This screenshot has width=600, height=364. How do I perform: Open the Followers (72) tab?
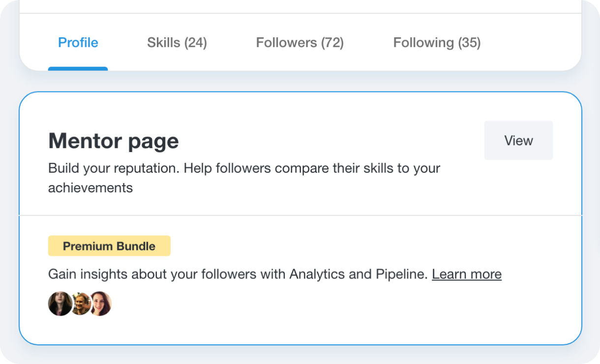300,43
